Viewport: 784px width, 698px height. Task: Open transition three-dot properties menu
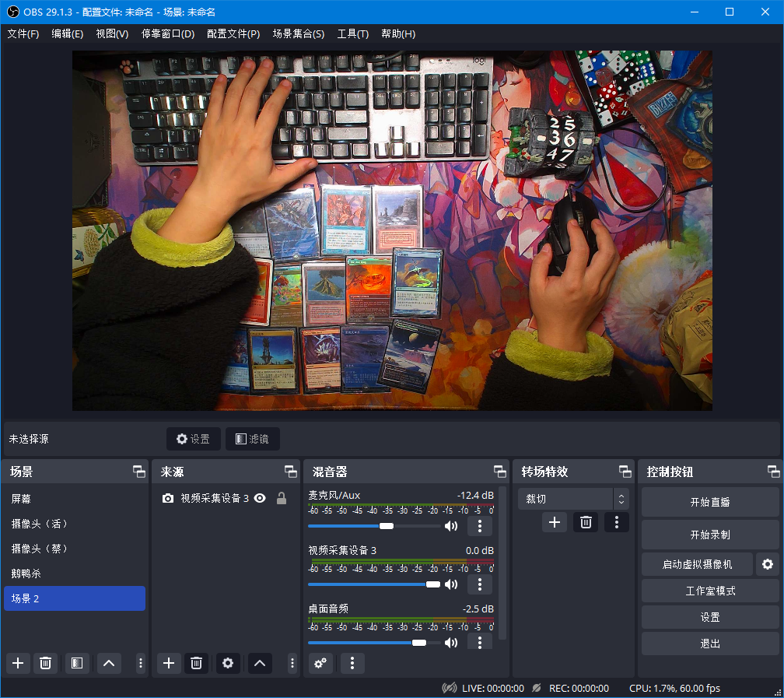point(617,522)
